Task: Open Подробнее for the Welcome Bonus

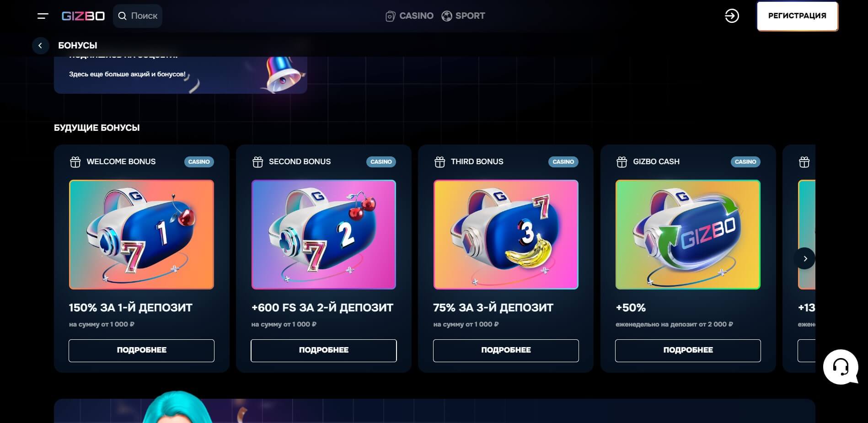Action: pos(141,350)
